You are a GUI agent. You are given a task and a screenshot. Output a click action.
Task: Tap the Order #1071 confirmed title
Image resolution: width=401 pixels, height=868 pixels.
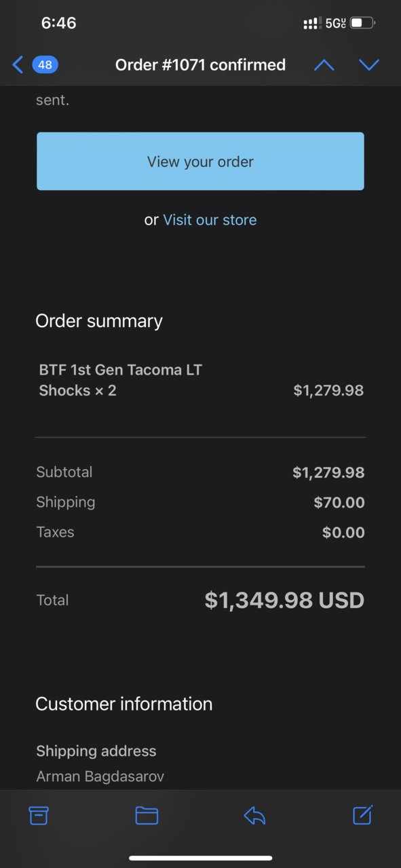click(200, 65)
